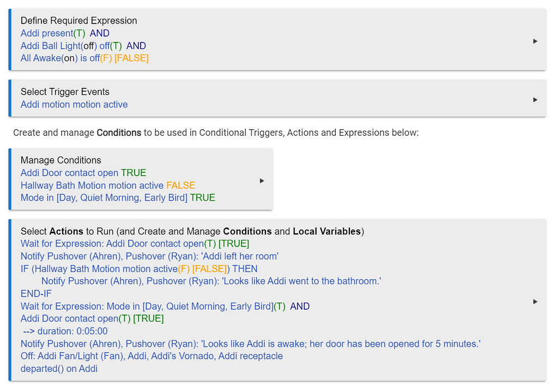The height and width of the screenshot is (392, 558).
Task: Select the '--> duration: 0:05:00' line
Action: coord(65,331)
